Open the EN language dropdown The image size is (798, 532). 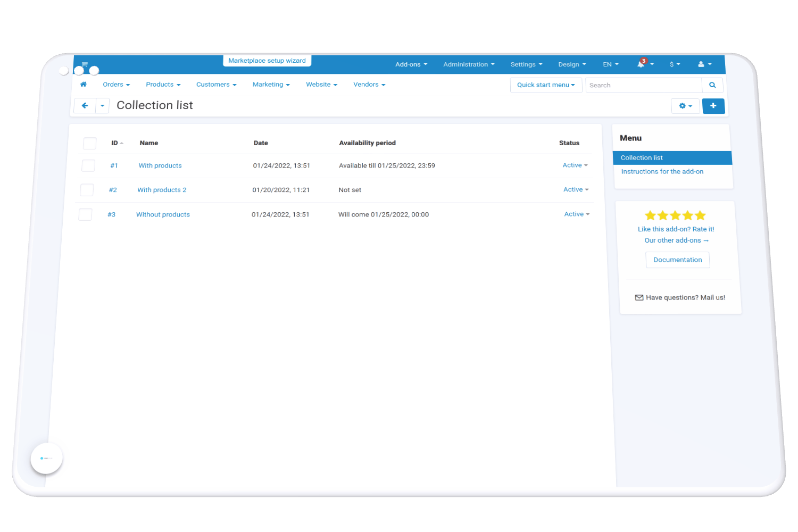tap(611, 64)
